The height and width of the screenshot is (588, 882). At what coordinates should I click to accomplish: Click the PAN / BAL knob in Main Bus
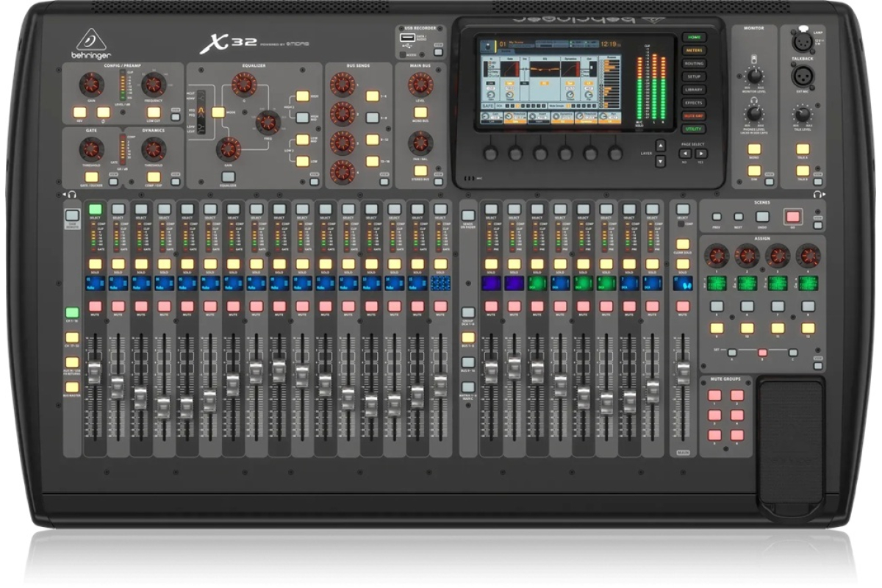[x=420, y=143]
